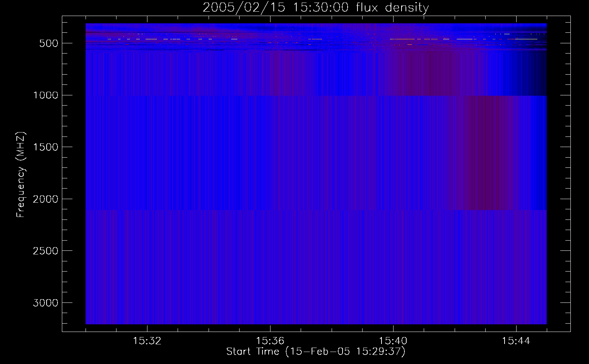Click the 1000 frequency tick label
The height and width of the screenshot is (364, 589).
(x=46, y=95)
